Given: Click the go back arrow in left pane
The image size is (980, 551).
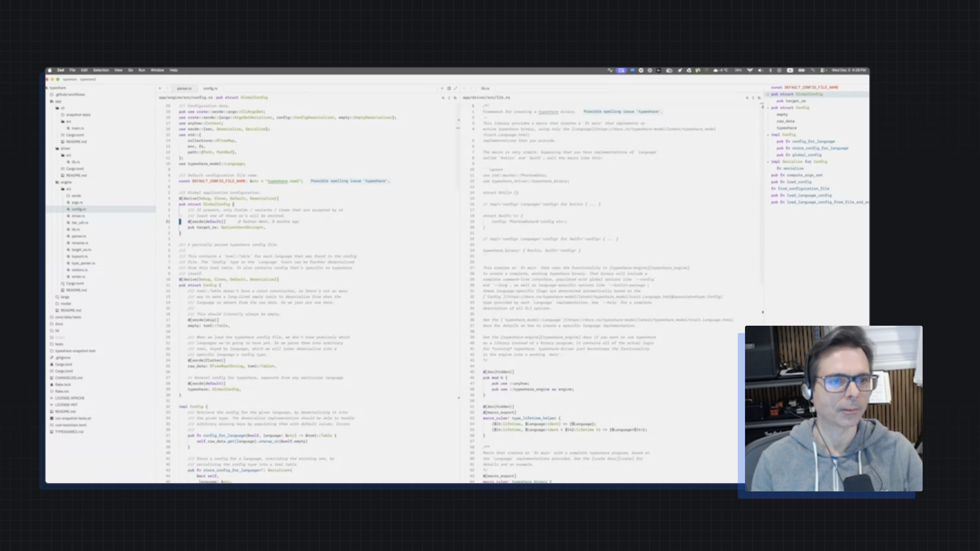Looking at the screenshot, I should pyautogui.click(x=160, y=88).
